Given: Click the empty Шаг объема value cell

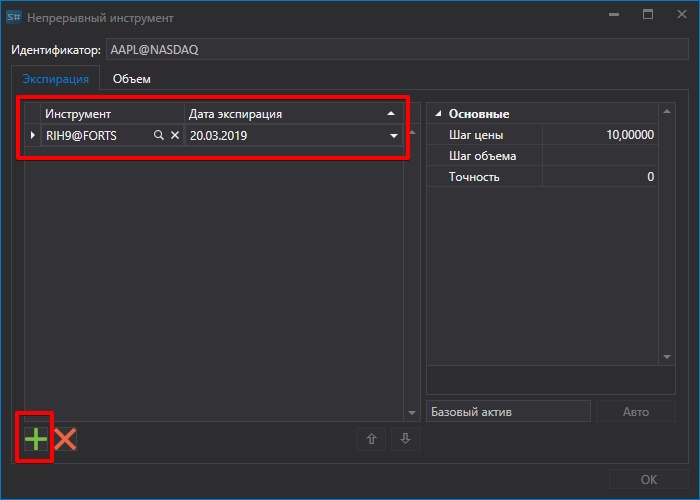Looking at the screenshot, I should click(x=600, y=156).
